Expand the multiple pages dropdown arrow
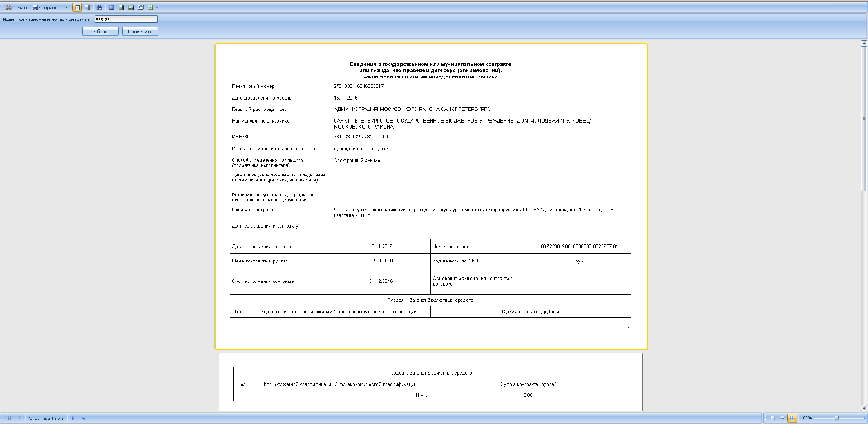 [x=157, y=7]
